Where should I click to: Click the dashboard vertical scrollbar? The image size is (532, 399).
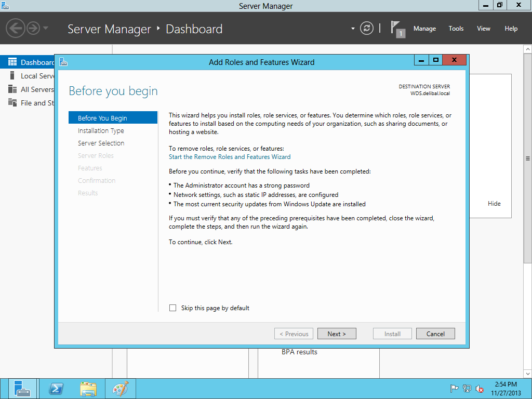pos(528,158)
